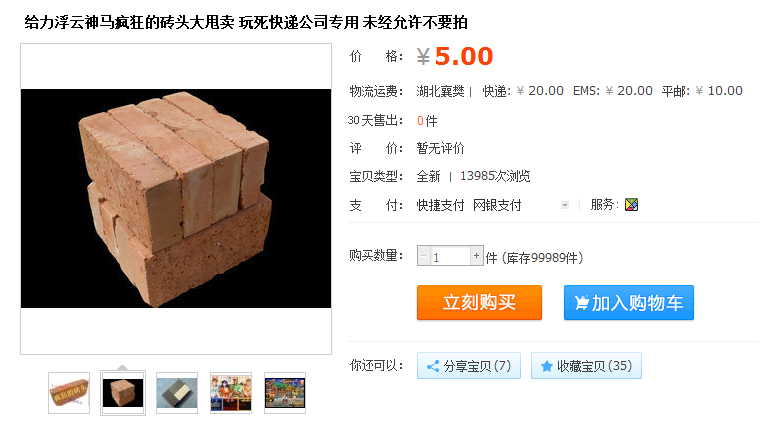The height and width of the screenshot is (430, 767).
Task: Click 快捷支付 payment option
Action: (x=440, y=205)
